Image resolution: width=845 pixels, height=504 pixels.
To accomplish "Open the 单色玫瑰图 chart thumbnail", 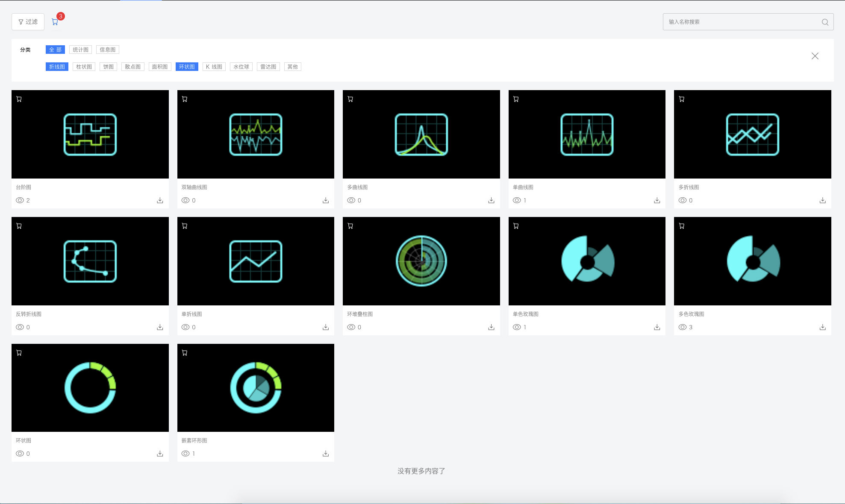I will tap(587, 261).
